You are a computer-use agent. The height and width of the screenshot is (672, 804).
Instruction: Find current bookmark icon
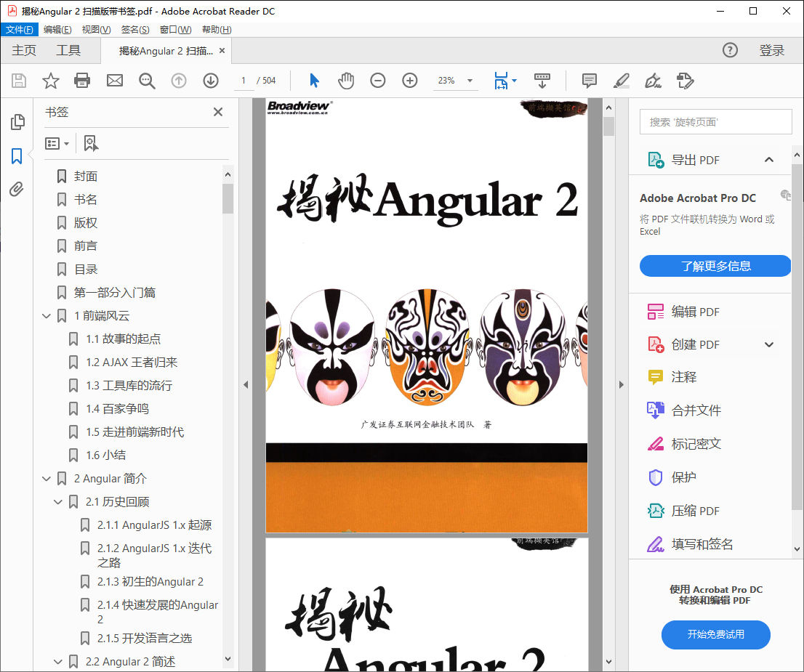(x=91, y=144)
